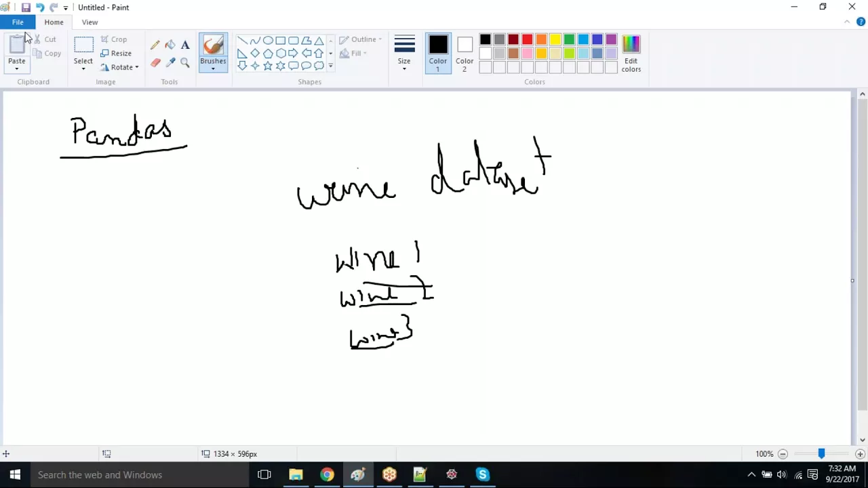The height and width of the screenshot is (488, 868).
Task: Activate Color 1 foreground selector
Action: tap(438, 54)
